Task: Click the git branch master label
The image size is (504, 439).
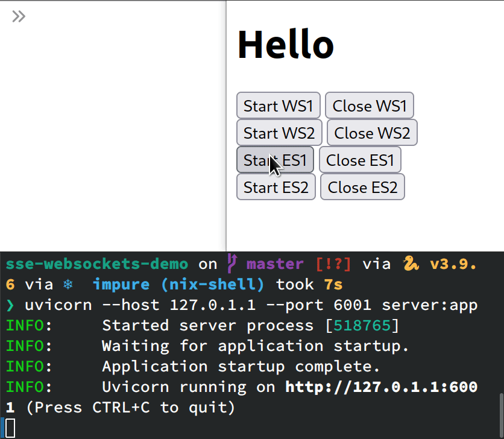Action: pos(274,264)
